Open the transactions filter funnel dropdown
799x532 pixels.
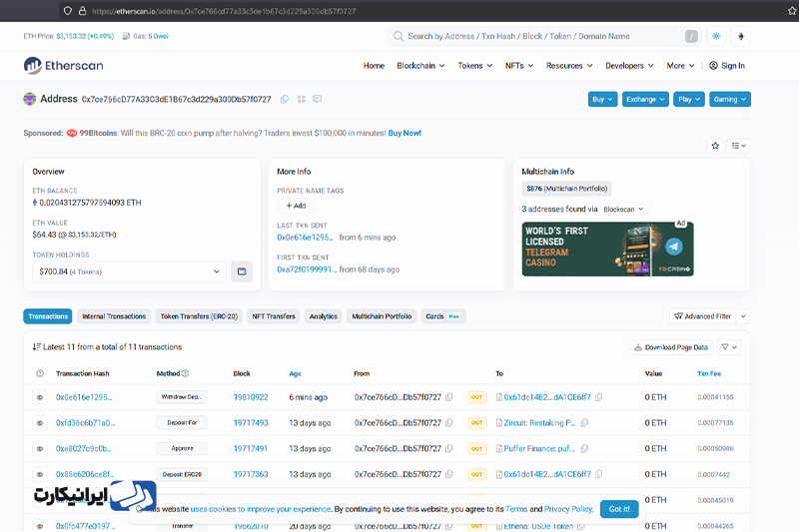click(x=729, y=347)
